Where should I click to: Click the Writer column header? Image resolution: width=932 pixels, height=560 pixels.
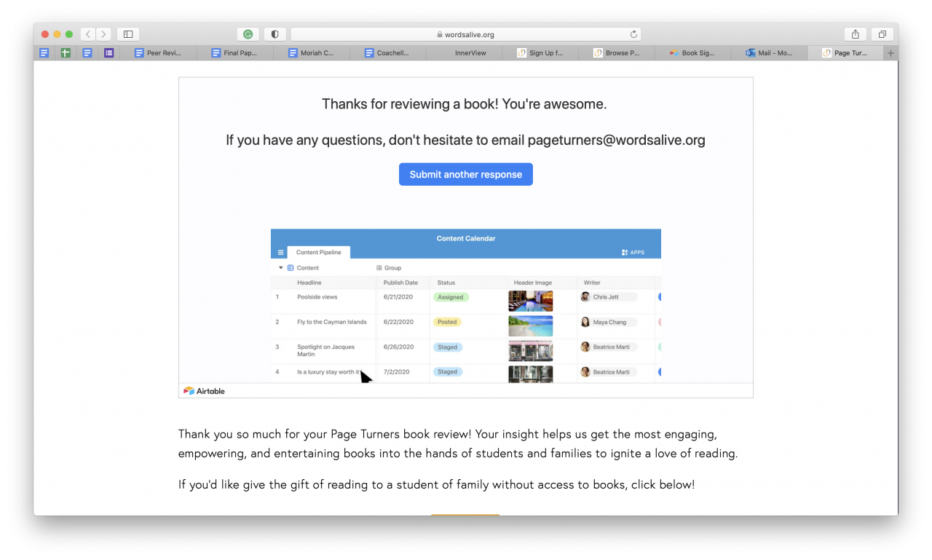pyautogui.click(x=592, y=283)
